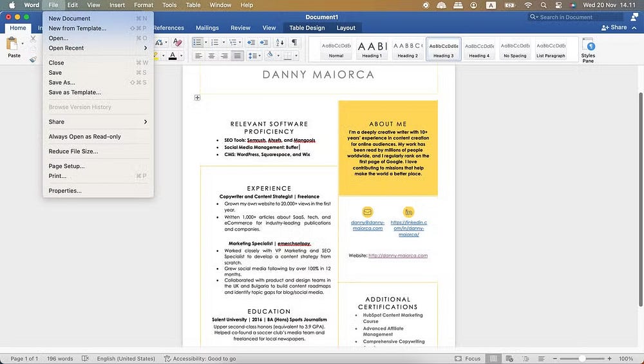Toggle Always Open as Read-only

coord(84,137)
